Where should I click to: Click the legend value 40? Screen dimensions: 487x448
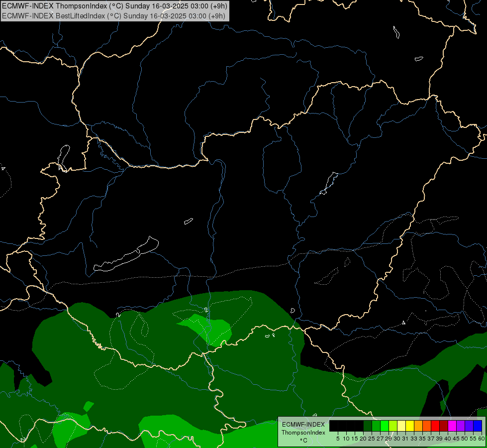[x=448, y=439]
